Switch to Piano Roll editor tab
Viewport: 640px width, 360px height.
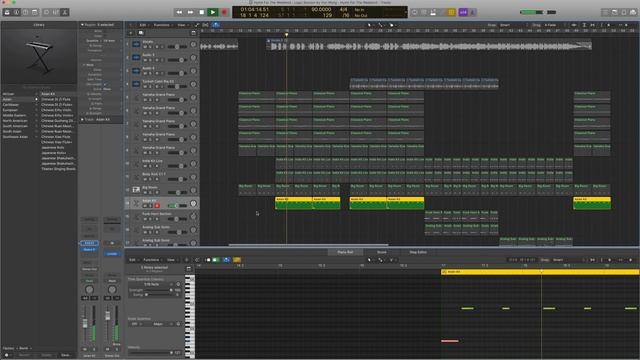coord(345,252)
